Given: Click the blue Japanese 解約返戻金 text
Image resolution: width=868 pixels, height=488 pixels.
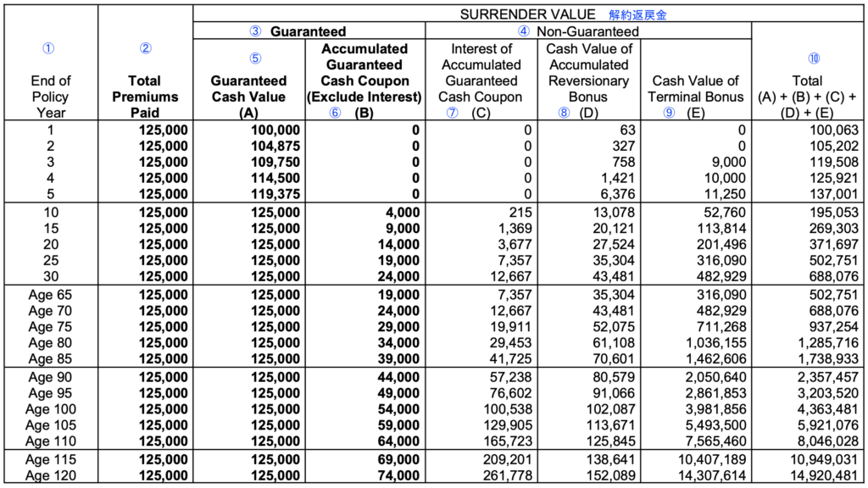Looking at the screenshot, I should tap(637, 15).
